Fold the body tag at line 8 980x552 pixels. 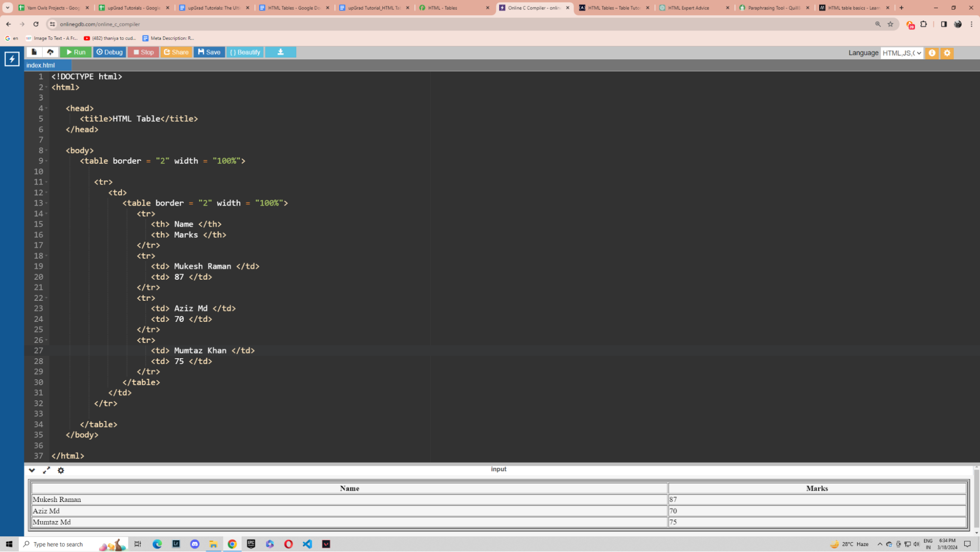point(47,151)
